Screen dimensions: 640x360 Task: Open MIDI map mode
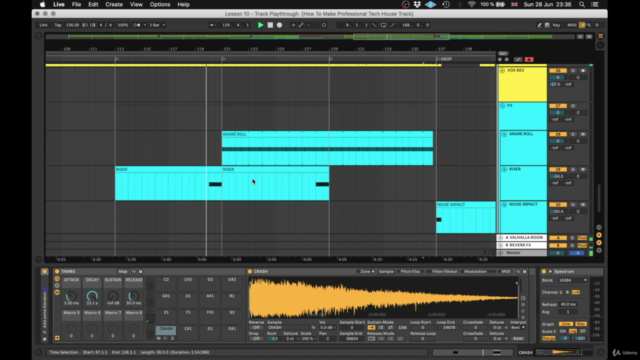(571, 25)
